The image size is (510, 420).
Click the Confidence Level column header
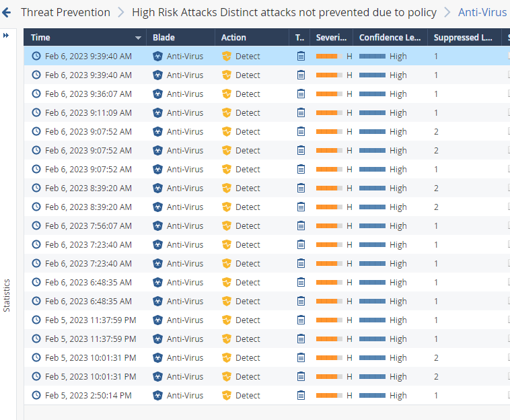tap(390, 38)
